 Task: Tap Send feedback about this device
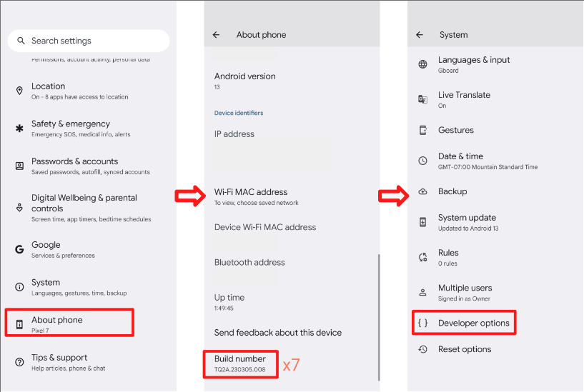click(x=278, y=333)
